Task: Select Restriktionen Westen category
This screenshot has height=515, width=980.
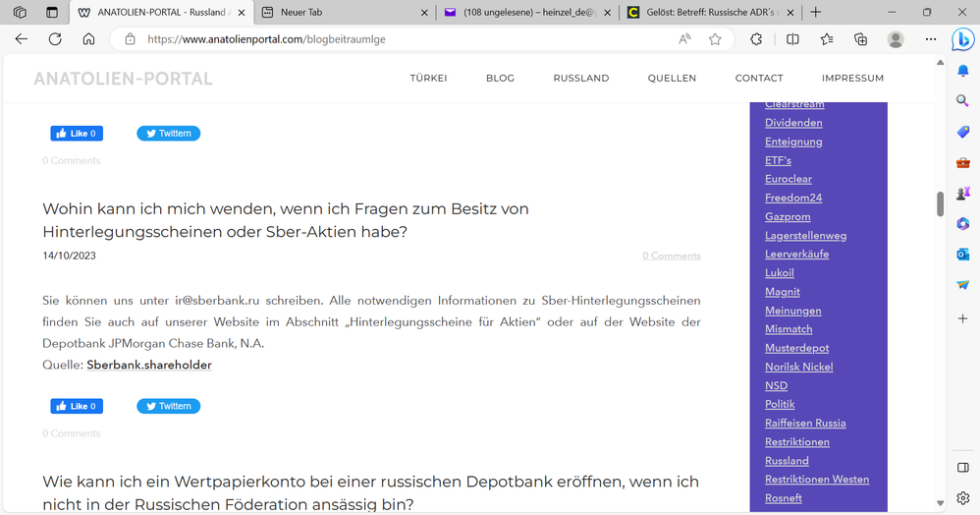Action: point(817,480)
